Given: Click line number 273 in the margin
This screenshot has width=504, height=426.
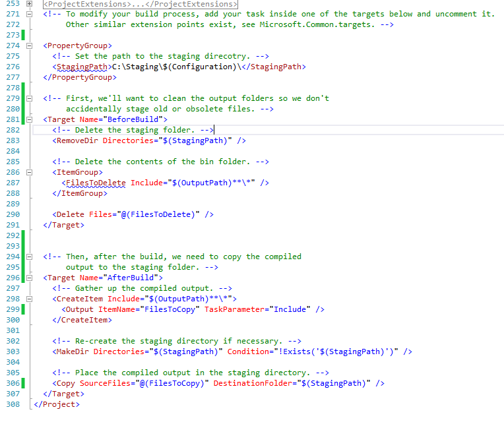Looking at the screenshot, I should tap(13, 35).
